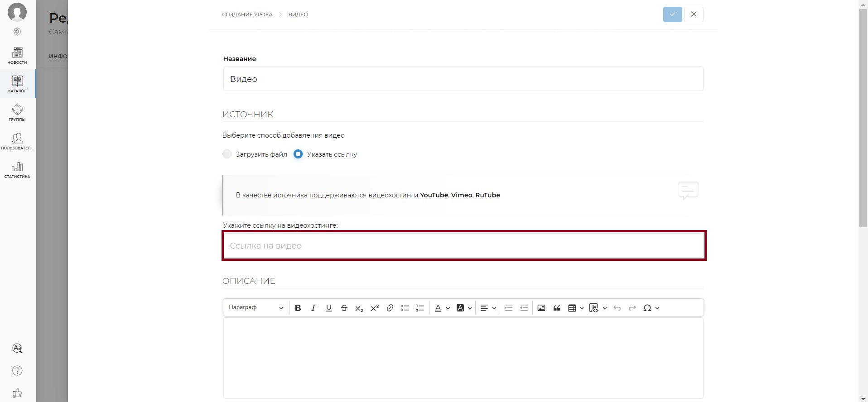Decrease indent in editor

[524, 308]
